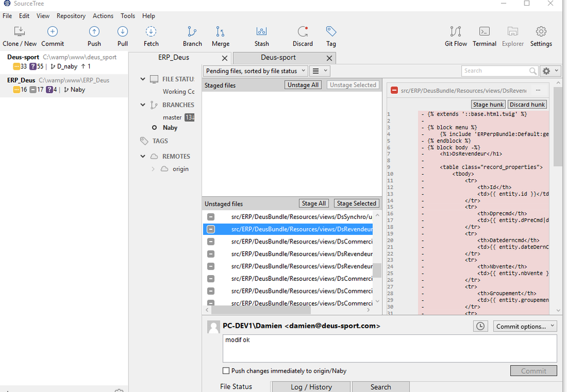Collapse the FILE STATUS section
The height and width of the screenshot is (392, 567).
[143, 79]
